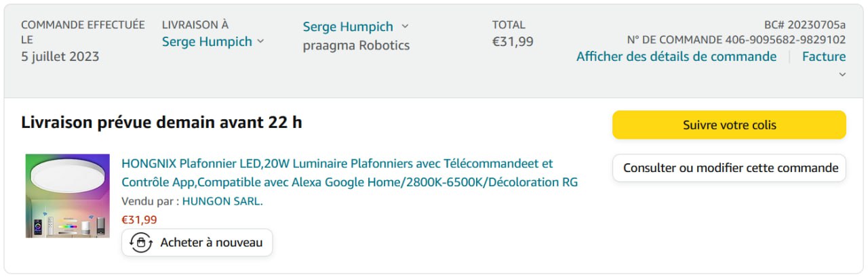Expand chevron beside name above praagma Robotics
Viewport: 868px width, 277px height.
click(405, 26)
